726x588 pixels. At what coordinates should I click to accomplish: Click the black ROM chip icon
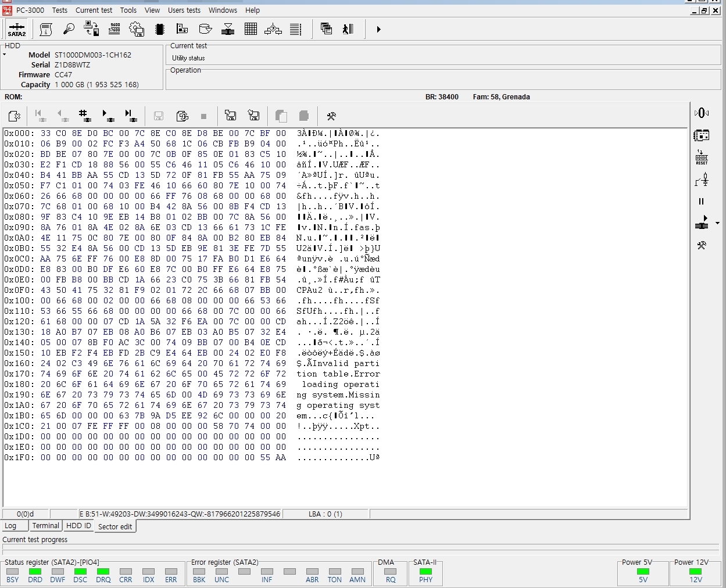pyautogui.click(x=160, y=29)
